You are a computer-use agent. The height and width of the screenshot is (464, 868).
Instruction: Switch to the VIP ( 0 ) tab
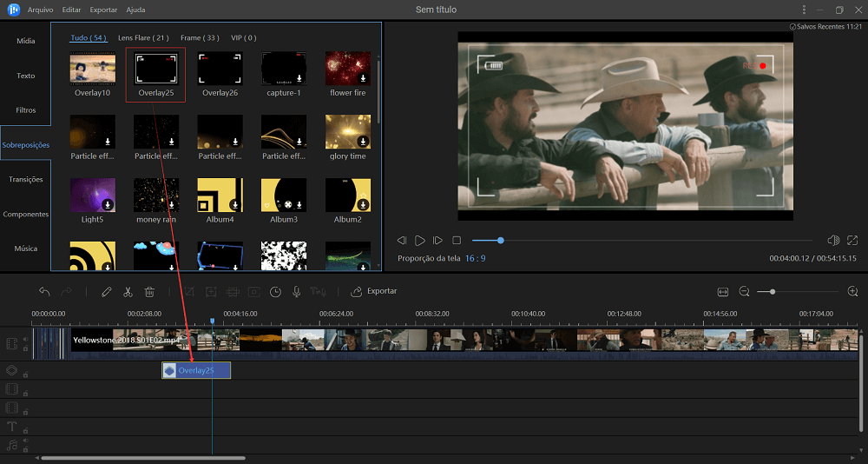[244, 37]
